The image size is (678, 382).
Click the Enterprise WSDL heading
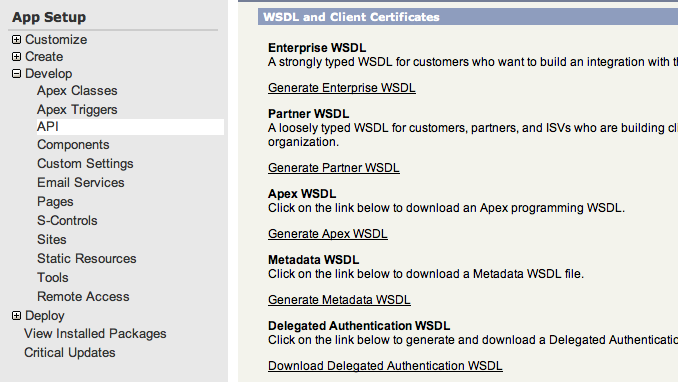point(317,48)
